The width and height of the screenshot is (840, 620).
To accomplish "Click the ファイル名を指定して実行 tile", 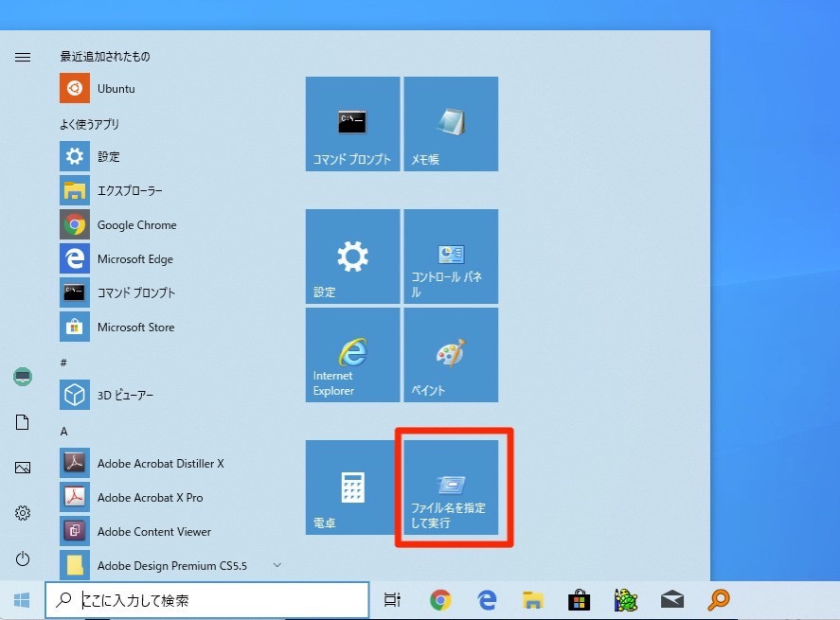I will (x=451, y=487).
